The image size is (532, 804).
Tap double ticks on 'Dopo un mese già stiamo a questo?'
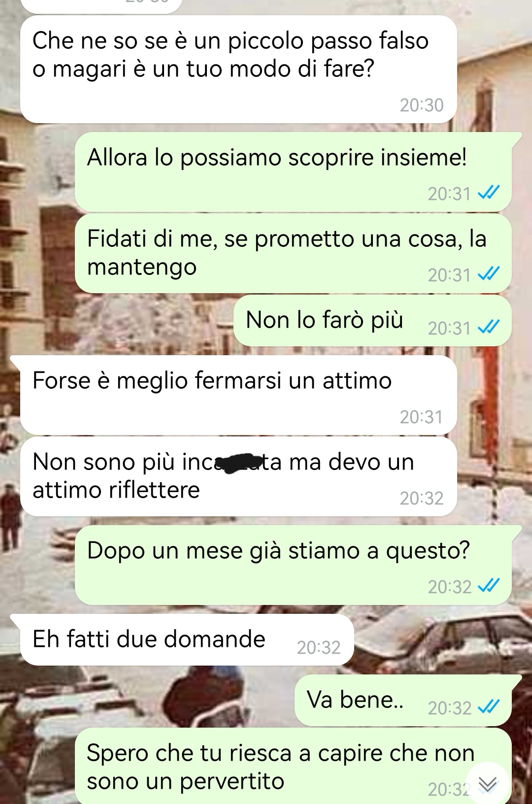489,586
